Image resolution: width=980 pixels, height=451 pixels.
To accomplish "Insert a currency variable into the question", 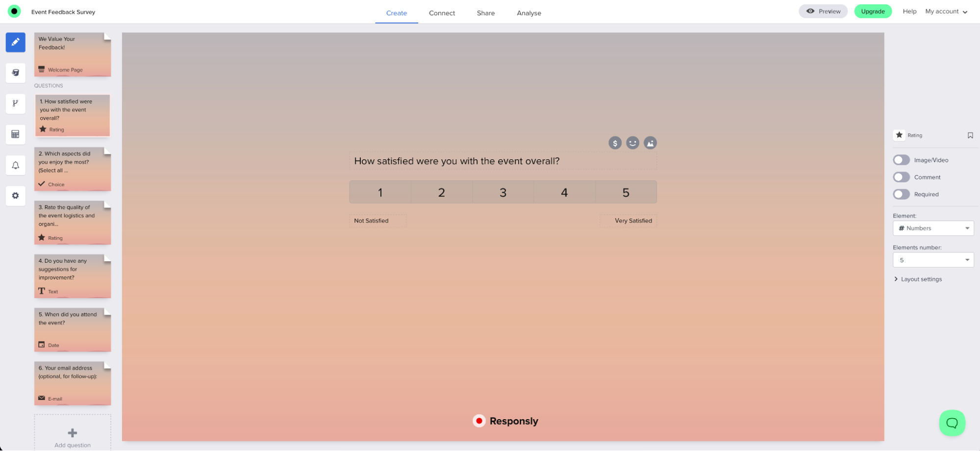I will 615,143.
